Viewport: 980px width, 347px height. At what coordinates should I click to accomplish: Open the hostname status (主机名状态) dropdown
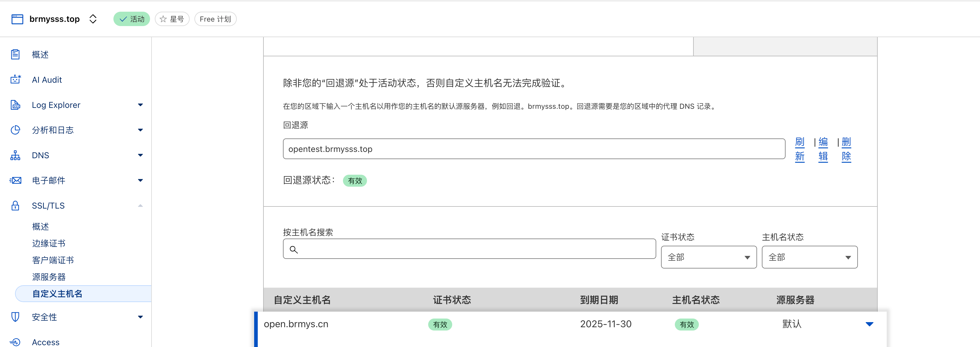[809, 257]
